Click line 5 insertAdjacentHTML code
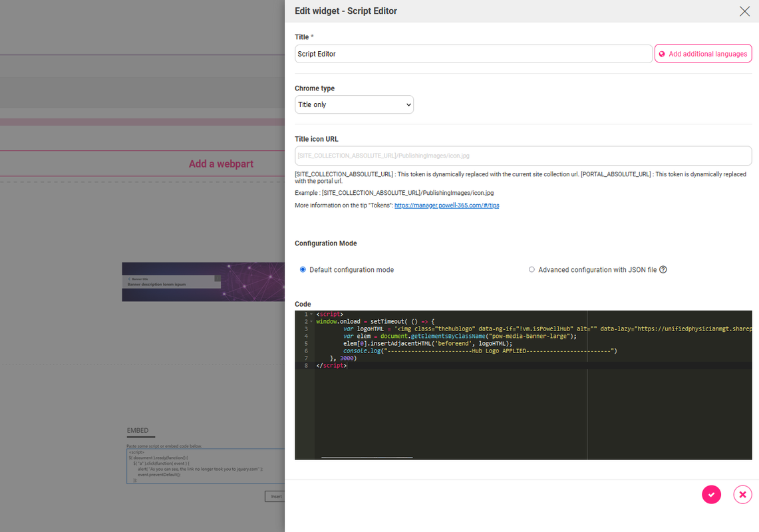Screen dimensions: 759x532 coord(428,344)
